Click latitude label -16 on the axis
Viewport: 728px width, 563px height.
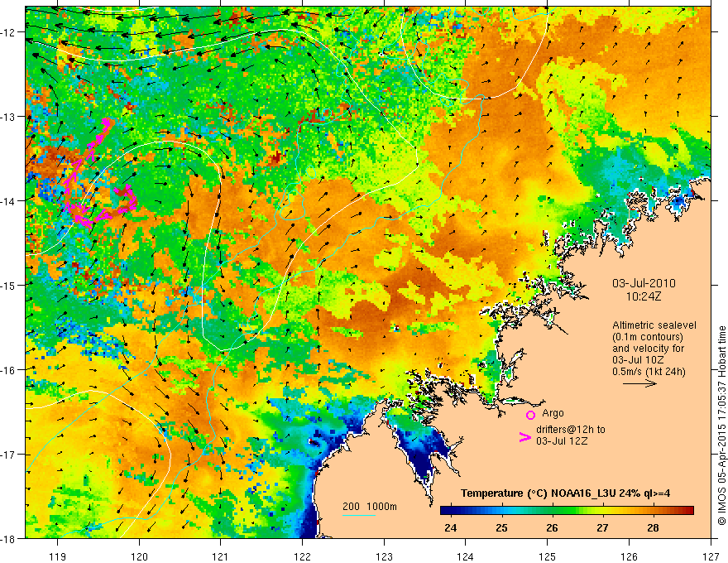tap(8, 370)
